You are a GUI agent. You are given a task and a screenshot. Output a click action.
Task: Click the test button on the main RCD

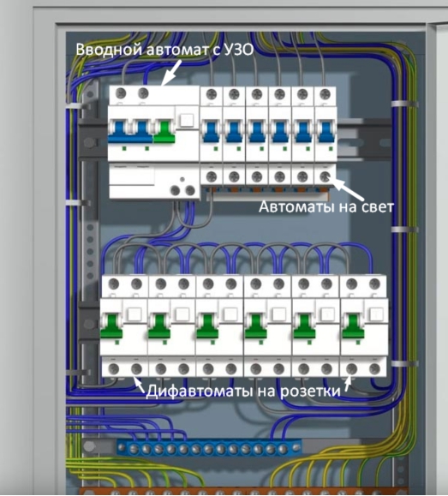187,121
